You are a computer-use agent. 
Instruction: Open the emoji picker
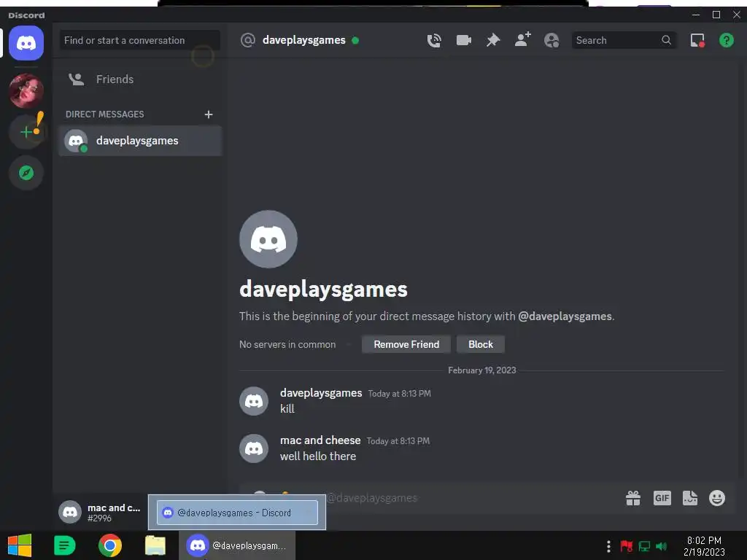point(717,498)
